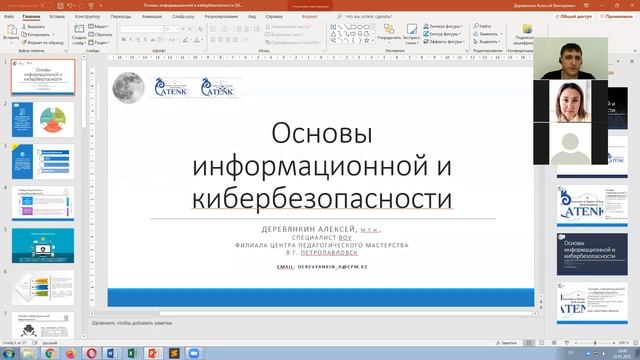The height and width of the screenshot is (360, 640).
Task: Click the Sublime Text taskbar icon
Action: [173, 353]
